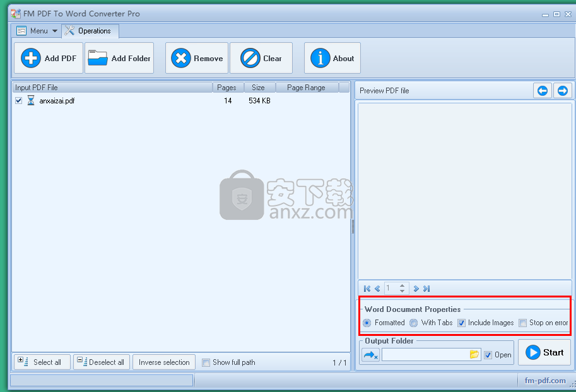
Task: Select the Formatted radio option
Action: click(x=367, y=323)
